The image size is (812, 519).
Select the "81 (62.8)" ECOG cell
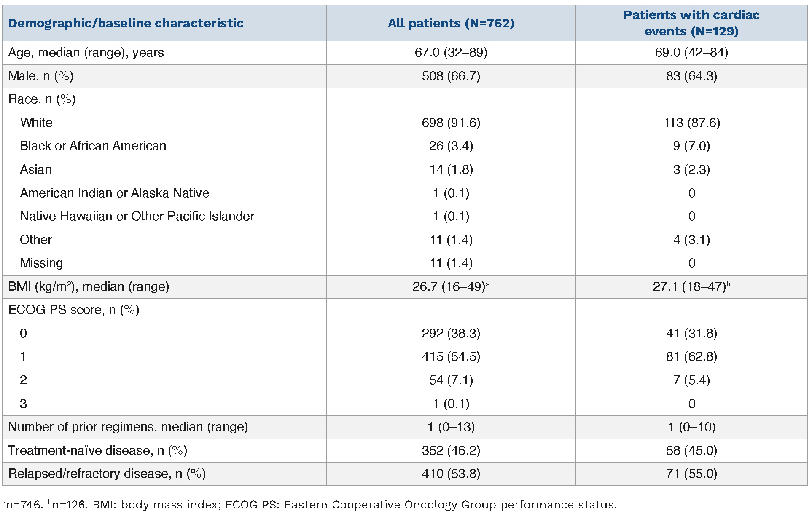[691, 357]
